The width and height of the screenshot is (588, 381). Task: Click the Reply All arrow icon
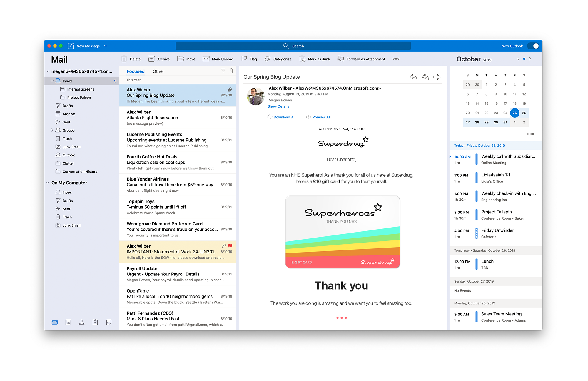pyautogui.click(x=425, y=77)
